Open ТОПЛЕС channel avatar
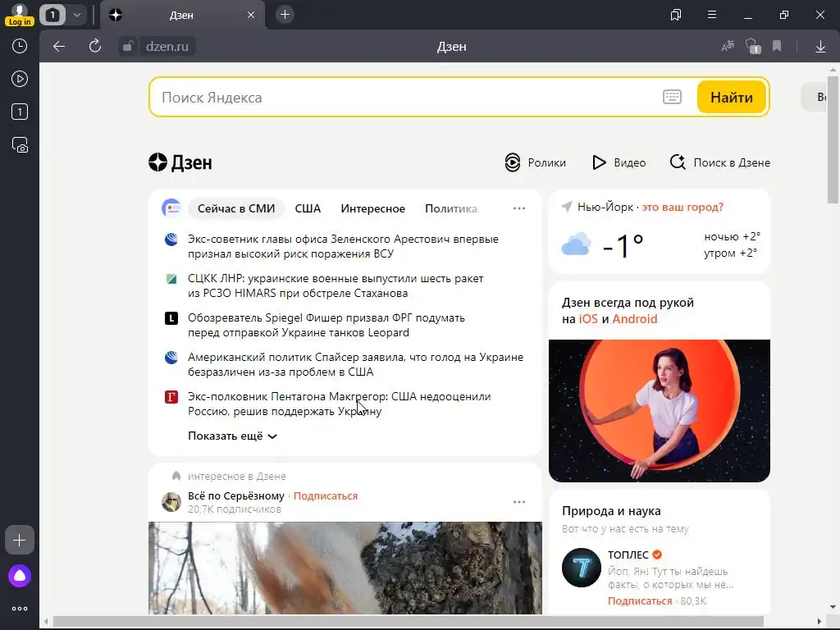Image resolution: width=840 pixels, height=630 pixels. pyautogui.click(x=582, y=568)
